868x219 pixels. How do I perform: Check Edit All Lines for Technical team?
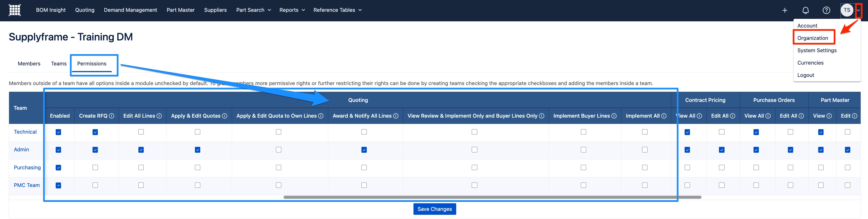click(141, 132)
